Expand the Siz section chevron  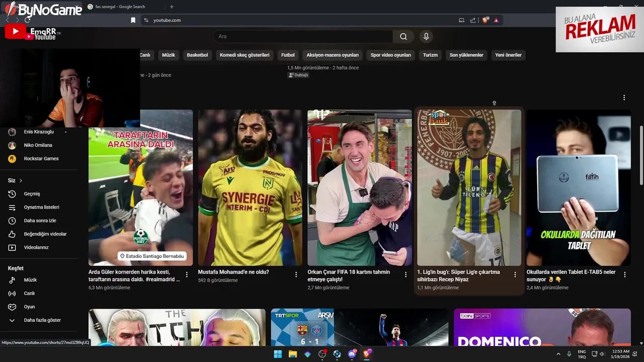click(21, 180)
